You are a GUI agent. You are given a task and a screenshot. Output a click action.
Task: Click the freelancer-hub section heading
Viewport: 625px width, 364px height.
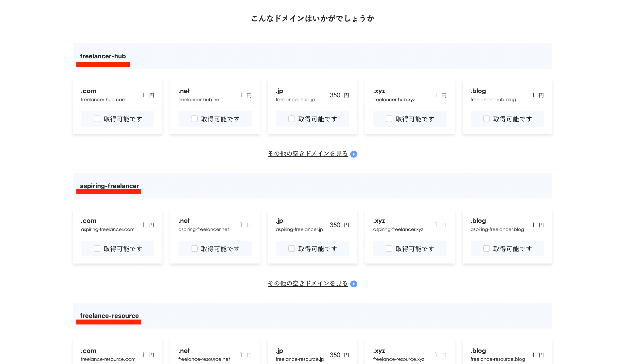[103, 56]
